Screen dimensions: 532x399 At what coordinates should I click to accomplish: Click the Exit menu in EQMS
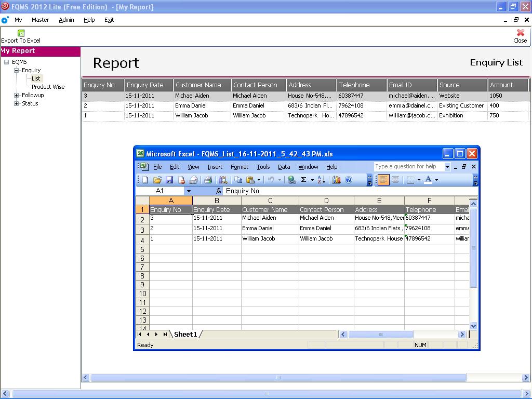click(x=109, y=20)
